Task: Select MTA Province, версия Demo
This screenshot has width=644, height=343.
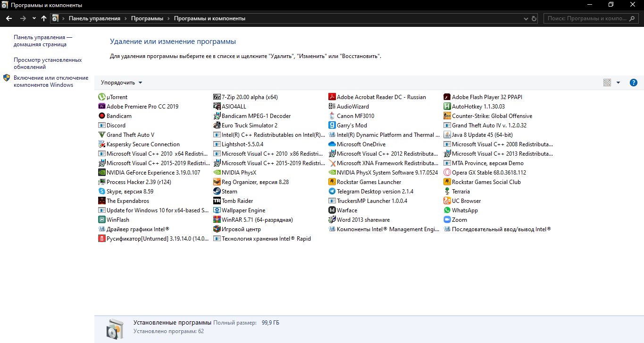Action: coord(483,163)
